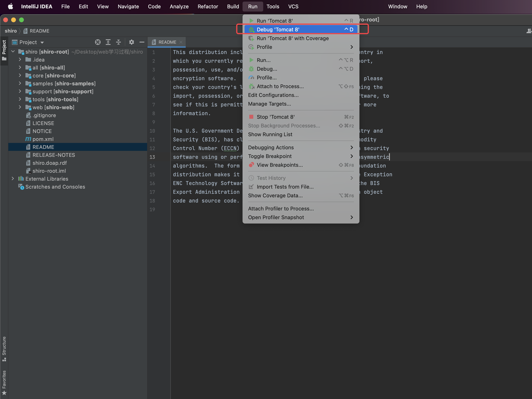The image size is (532, 399).
Task: Open the Project view dropdown arrow
Action: coord(42,42)
